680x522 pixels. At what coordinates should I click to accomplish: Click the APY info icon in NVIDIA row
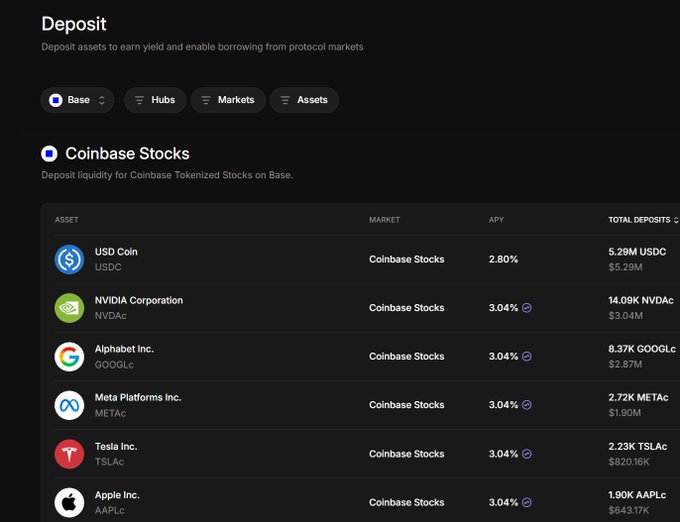[x=526, y=308]
